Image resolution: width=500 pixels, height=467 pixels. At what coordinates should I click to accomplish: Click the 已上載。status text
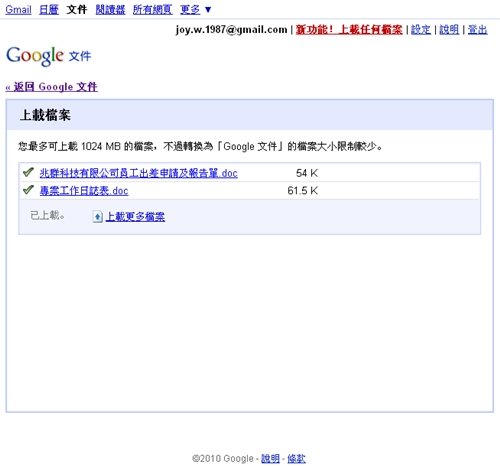[x=47, y=216]
